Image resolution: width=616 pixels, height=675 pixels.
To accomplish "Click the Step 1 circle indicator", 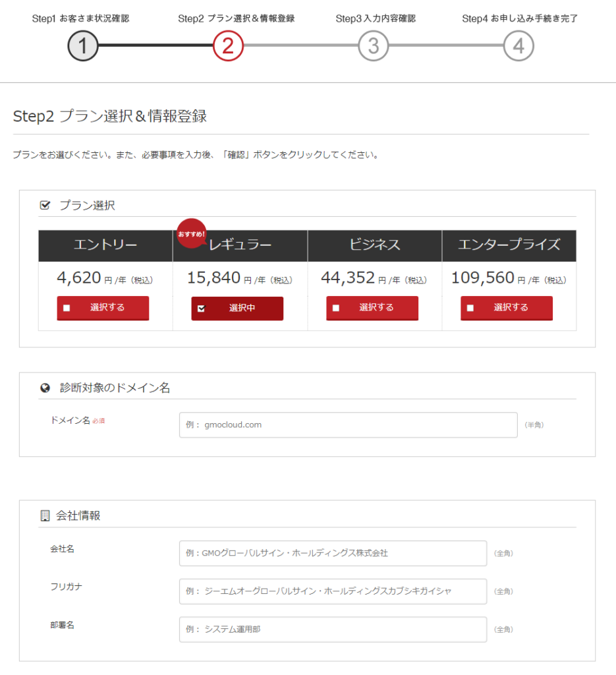I will (82, 46).
